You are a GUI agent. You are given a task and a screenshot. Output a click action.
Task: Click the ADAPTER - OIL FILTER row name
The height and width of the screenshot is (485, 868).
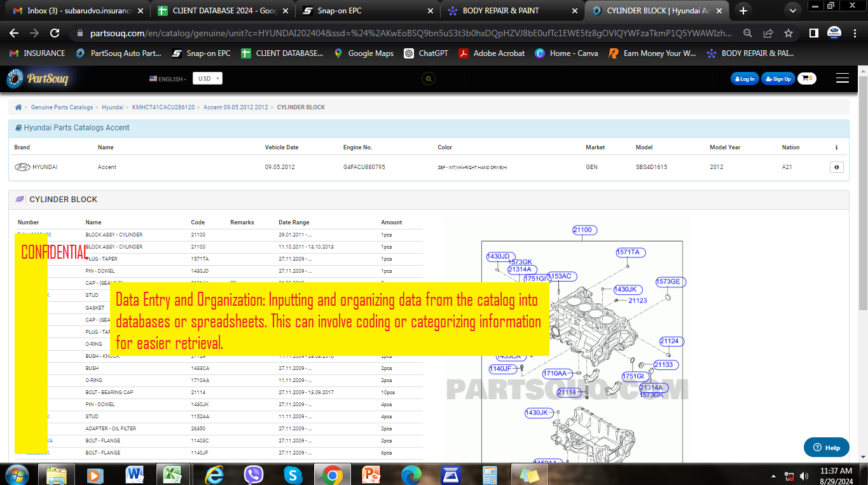[111, 428]
